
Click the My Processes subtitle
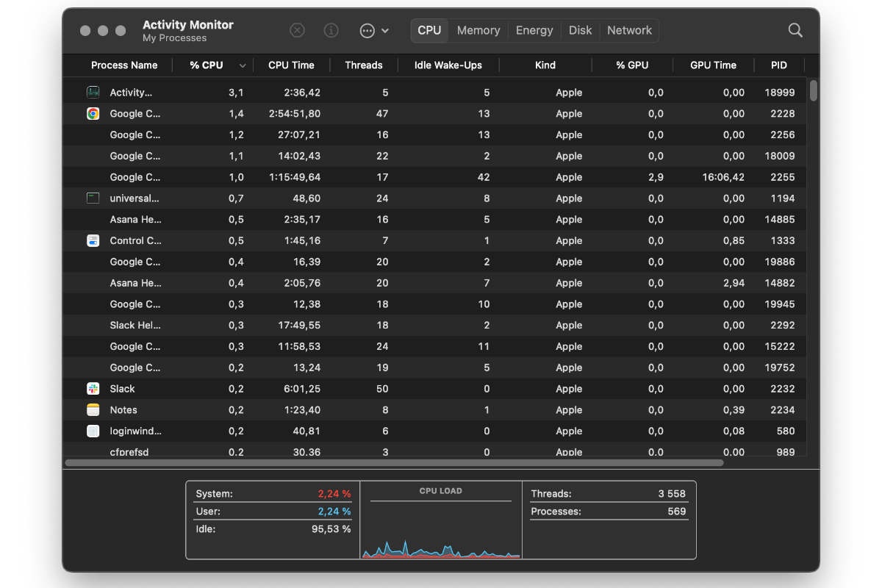tap(174, 38)
